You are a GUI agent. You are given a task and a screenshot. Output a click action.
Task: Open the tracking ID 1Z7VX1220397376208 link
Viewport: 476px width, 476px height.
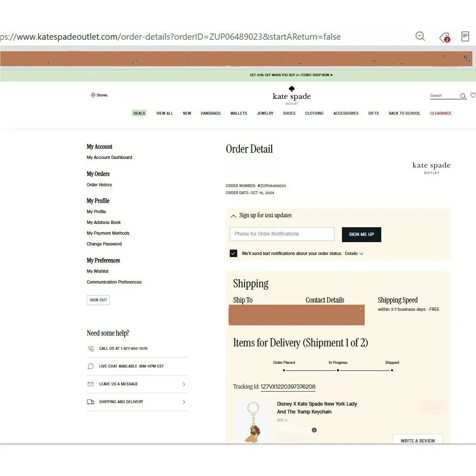(288, 387)
